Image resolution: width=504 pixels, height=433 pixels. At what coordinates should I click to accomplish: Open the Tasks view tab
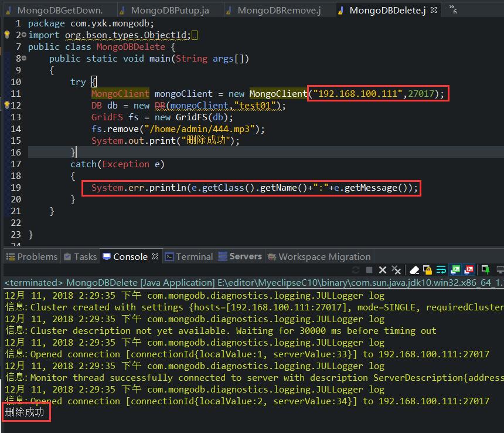pos(80,257)
